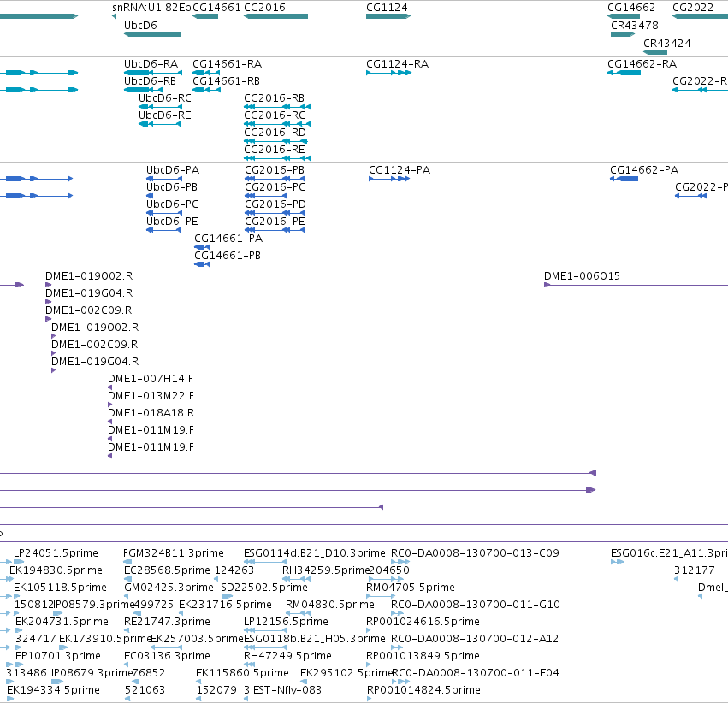This screenshot has height=703, width=728.
Task: Click the CG2016-PD protein label
Action: tap(275, 204)
